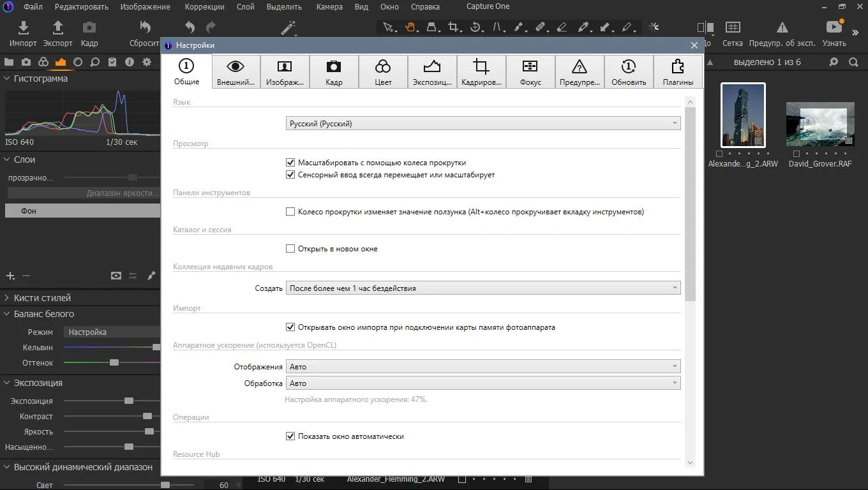Click the Экспорт toolbar icon

point(57,27)
